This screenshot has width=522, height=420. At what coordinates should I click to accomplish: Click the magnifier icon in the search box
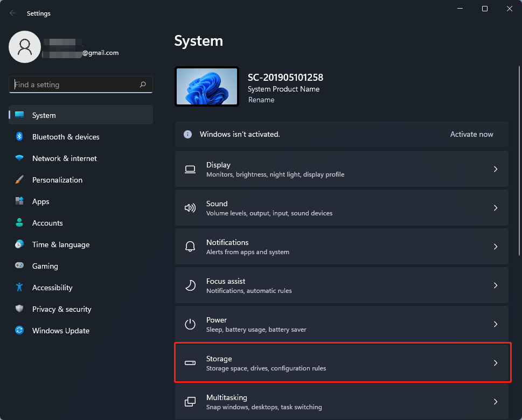143,85
